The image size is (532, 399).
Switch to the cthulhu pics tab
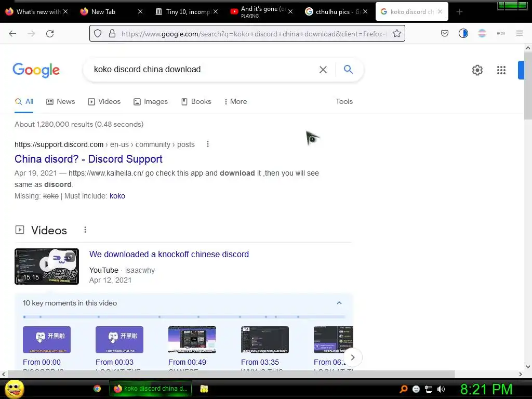click(x=336, y=12)
